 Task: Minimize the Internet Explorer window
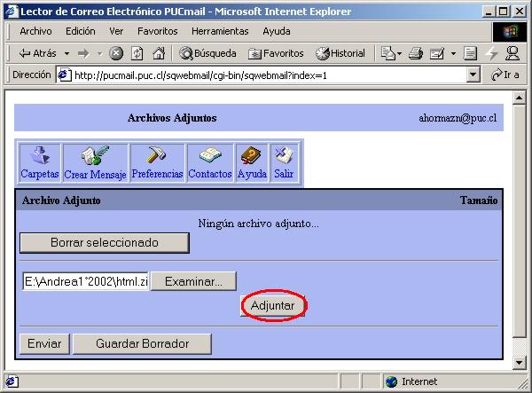click(x=489, y=12)
